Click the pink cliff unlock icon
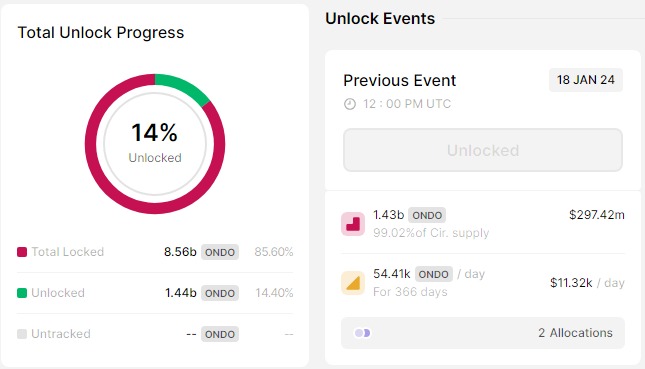The width and height of the screenshot is (645, 369). tap(353, 224)
